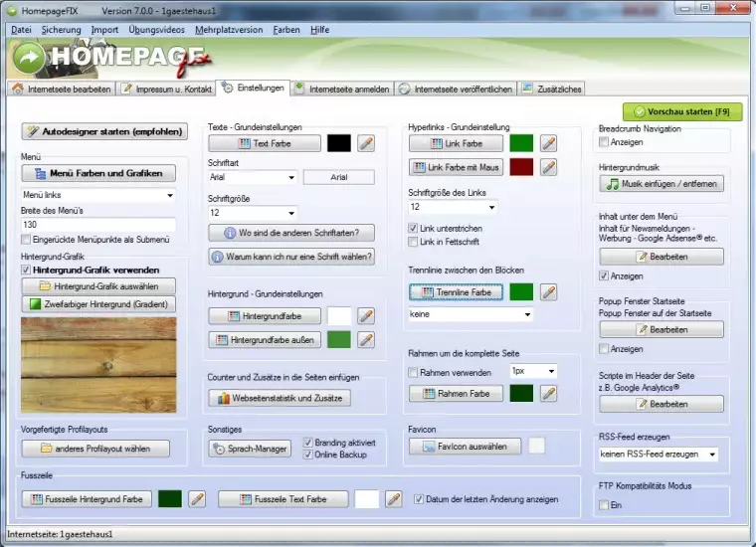Enable Eingerückte Menüpunkte als Submenü checkbox

point(26,240)
